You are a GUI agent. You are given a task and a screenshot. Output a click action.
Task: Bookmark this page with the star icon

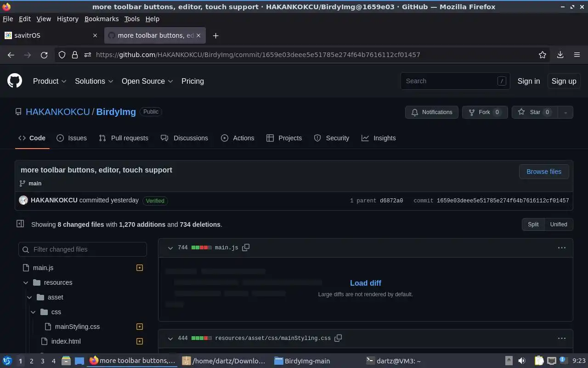pyautogui.click(x=543, y=55)
